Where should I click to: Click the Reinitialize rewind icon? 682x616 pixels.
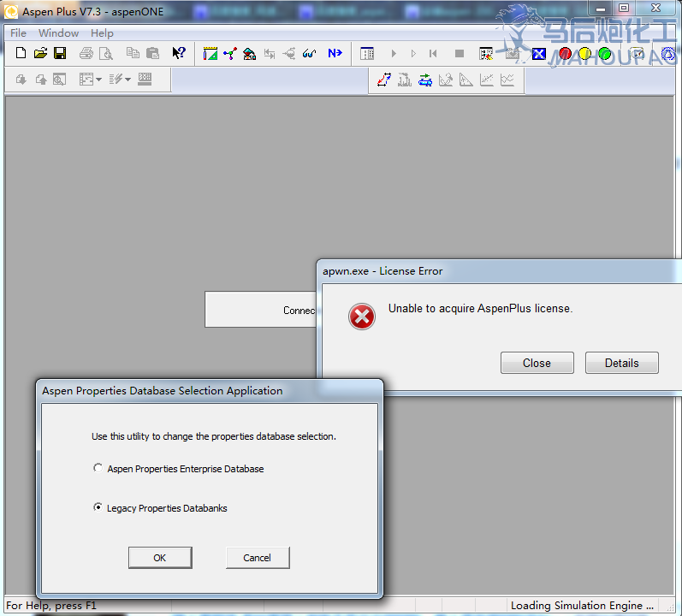click(x=433, y=53)
